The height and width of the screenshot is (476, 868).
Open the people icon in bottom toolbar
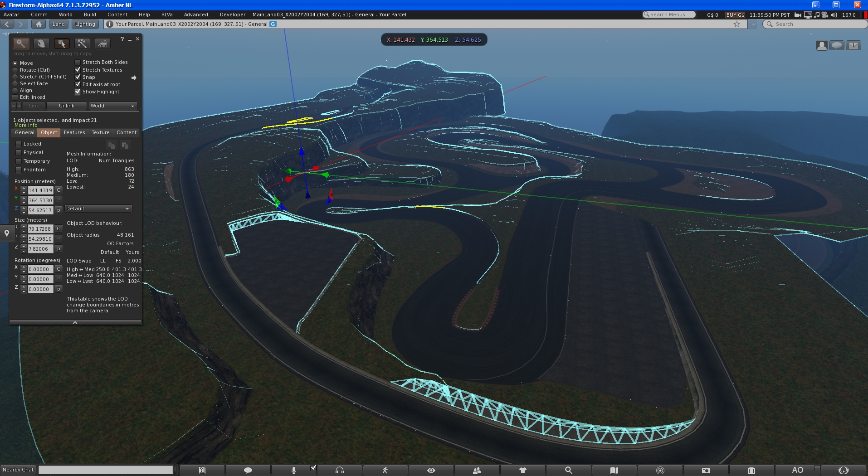point(477,470)
